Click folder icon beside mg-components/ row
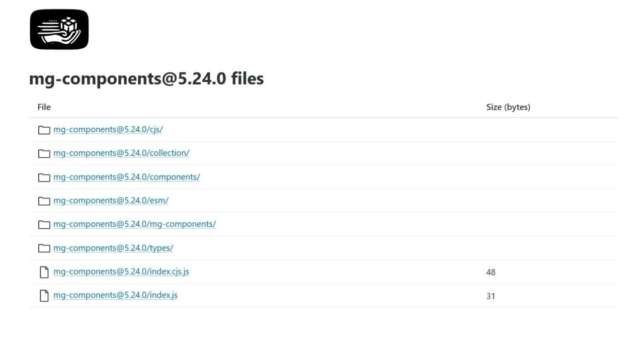 44,224
